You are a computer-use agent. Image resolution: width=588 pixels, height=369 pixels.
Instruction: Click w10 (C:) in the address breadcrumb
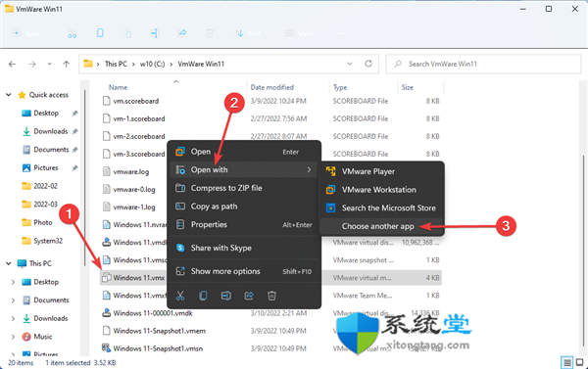coord(152,64)
